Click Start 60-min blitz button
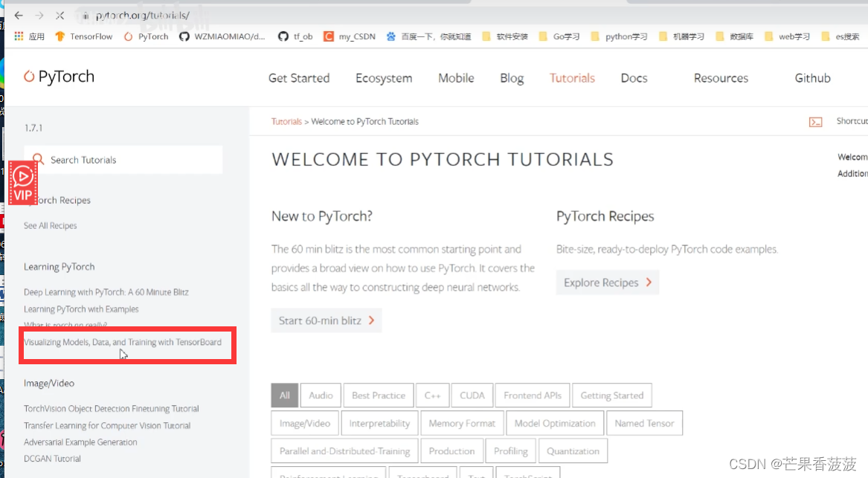 pyautogui.click(x=326, y=320)
